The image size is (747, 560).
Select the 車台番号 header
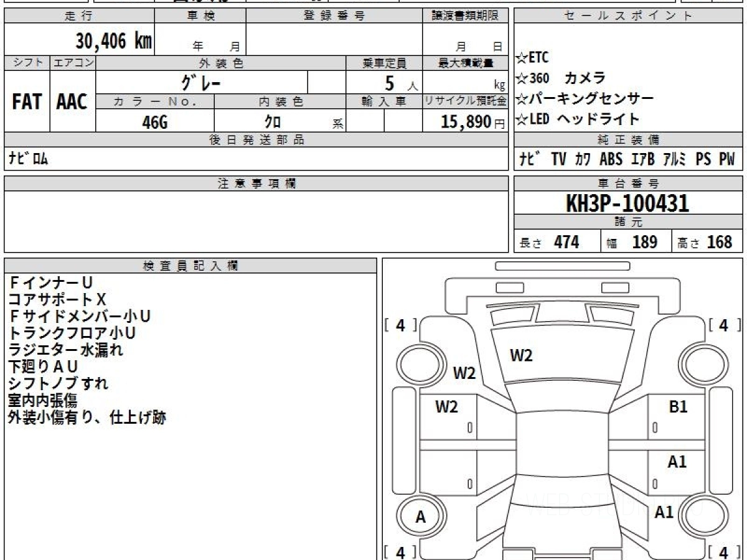click(x=628, y=184)
